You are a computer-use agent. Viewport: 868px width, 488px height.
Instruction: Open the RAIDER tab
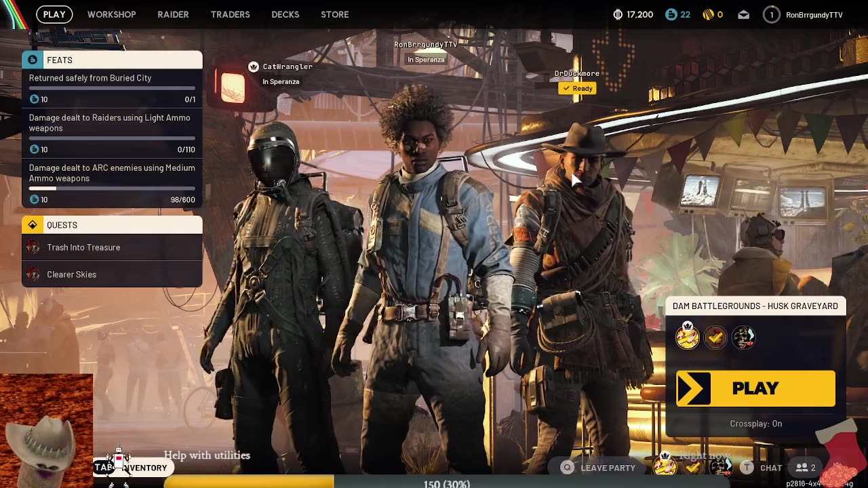click(173, 14)
